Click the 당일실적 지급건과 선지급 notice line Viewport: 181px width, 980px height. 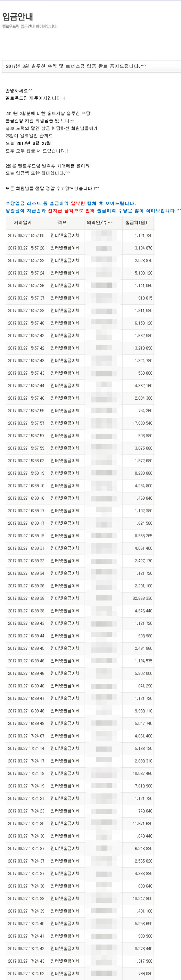[x=93, y=211]
